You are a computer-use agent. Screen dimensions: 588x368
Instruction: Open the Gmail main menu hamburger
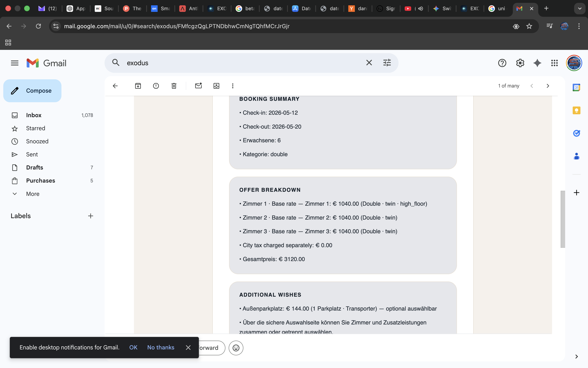[14, 63]
